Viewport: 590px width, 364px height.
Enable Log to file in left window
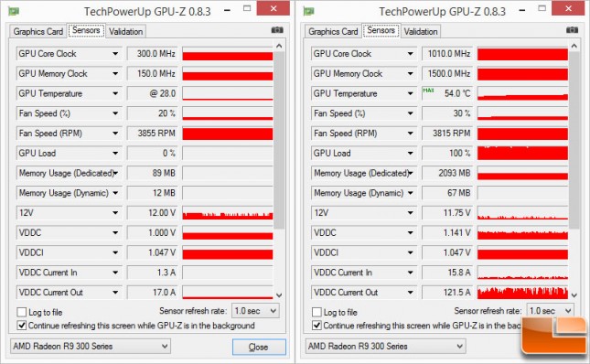pos(22,312)
